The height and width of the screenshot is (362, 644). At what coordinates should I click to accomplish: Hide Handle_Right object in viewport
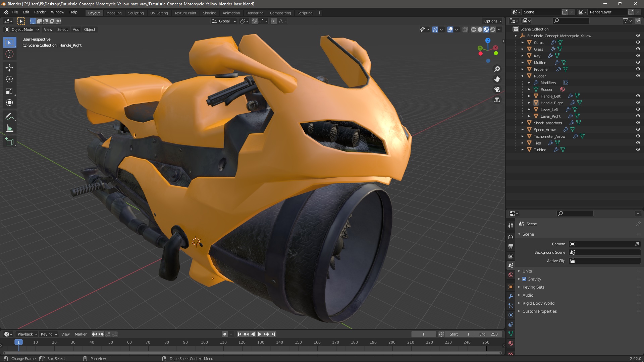pos(638,103)
